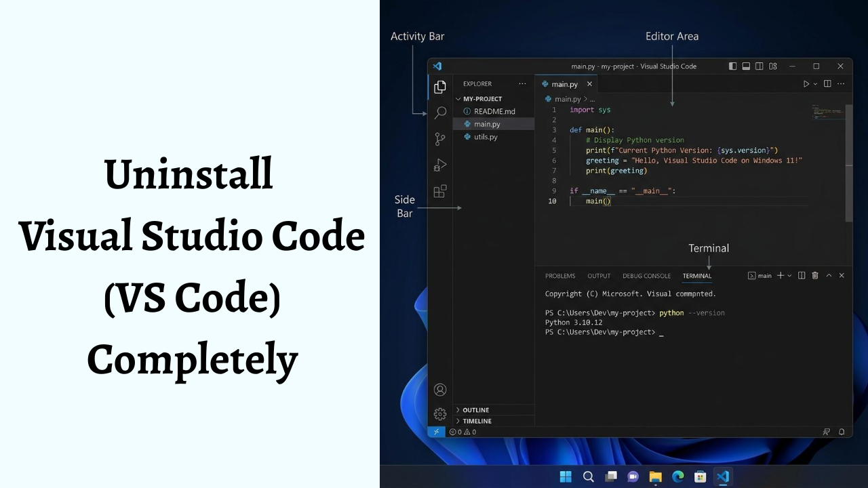Kill the terminal with the trash icon

click(815, 275)
